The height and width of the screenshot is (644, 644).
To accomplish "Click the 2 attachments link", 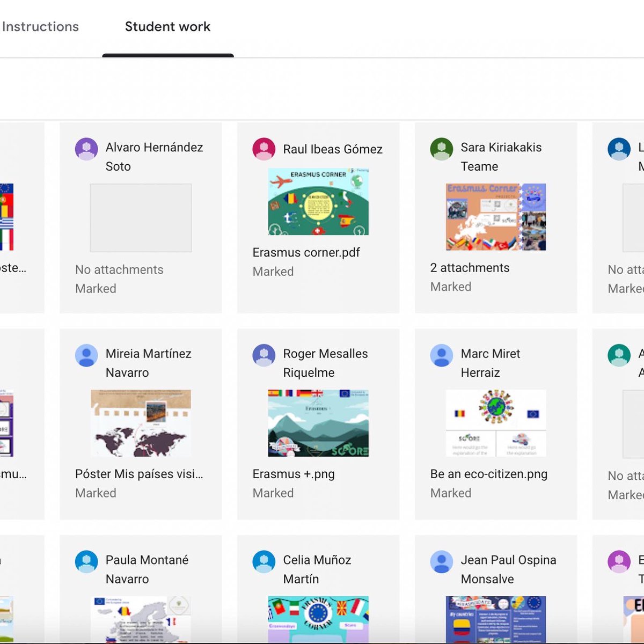I will (x=470, y=268).
